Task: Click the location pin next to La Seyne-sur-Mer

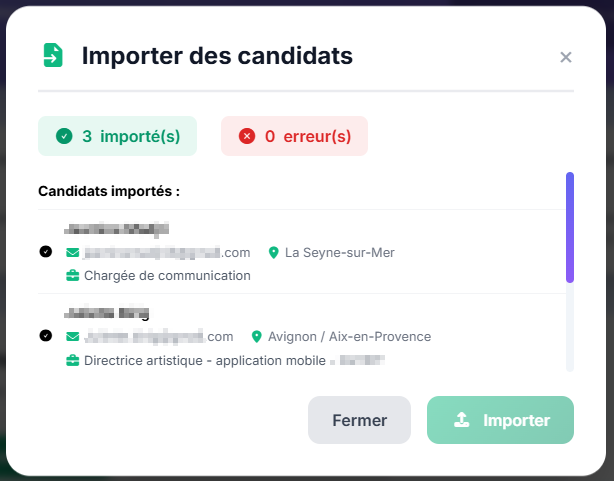Action: 273,253
